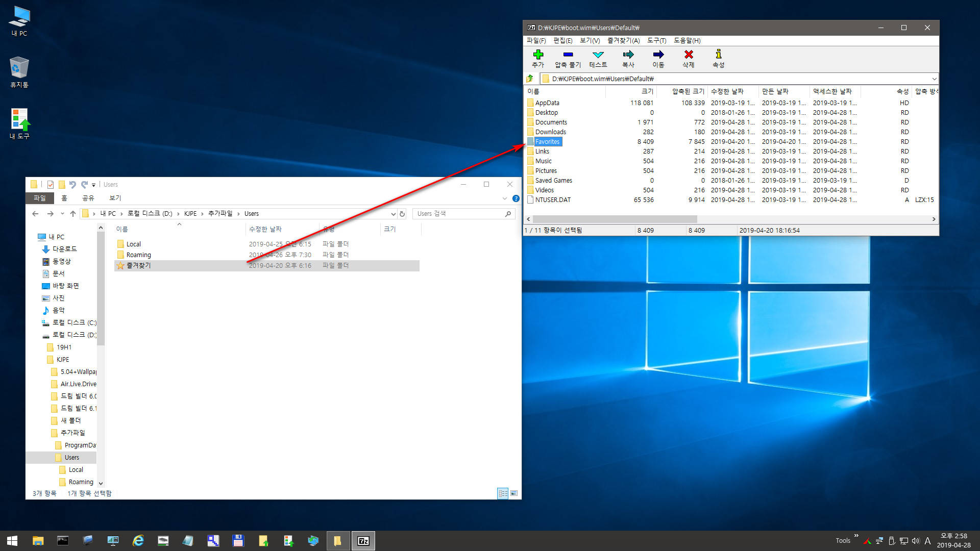980x551 pixels.
Task: Open Explorer recent locations dropdown
Action: coord(62,214)
